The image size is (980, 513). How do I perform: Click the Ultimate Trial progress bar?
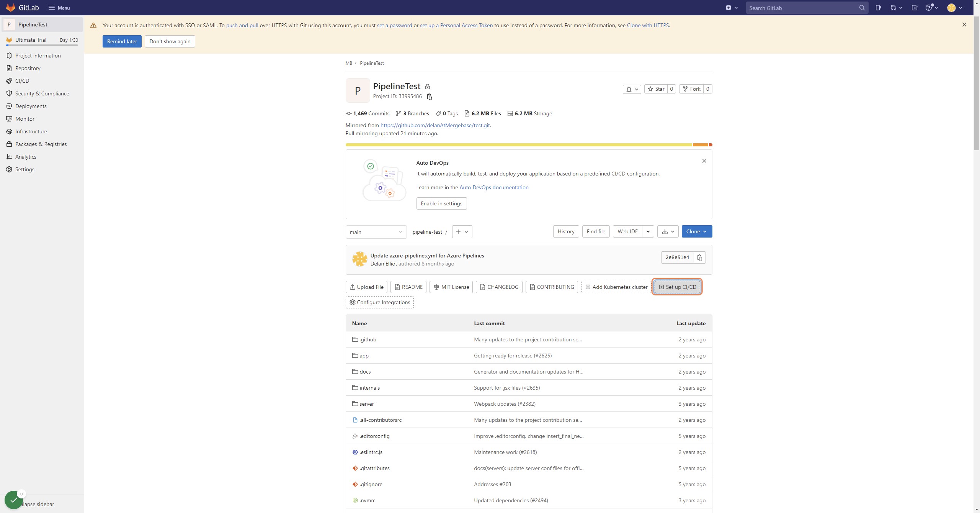[x=42, y=45]
